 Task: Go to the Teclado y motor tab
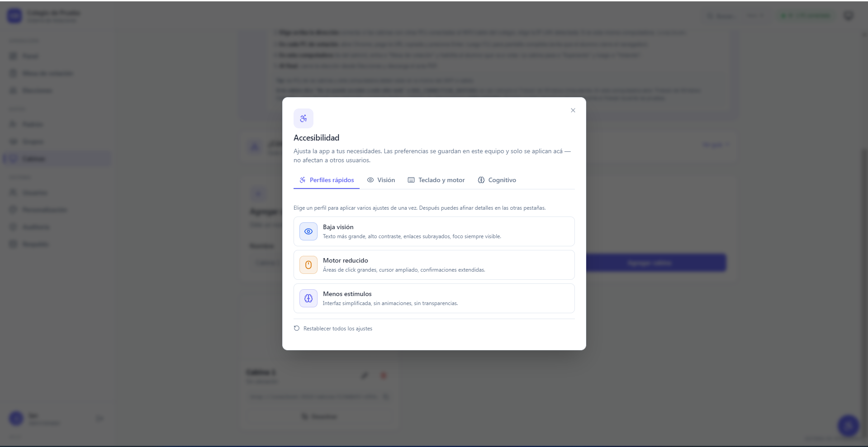point(436,180)
